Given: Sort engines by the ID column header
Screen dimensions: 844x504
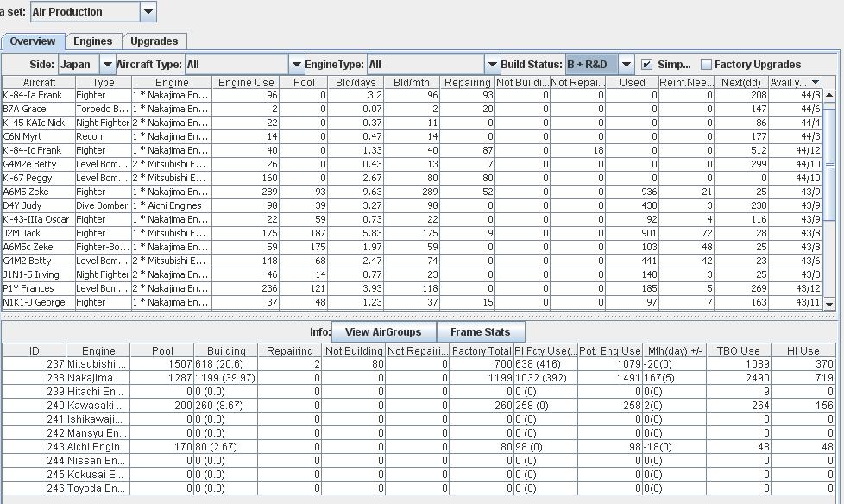Looking at the screenshot, I should coord(34,351).
